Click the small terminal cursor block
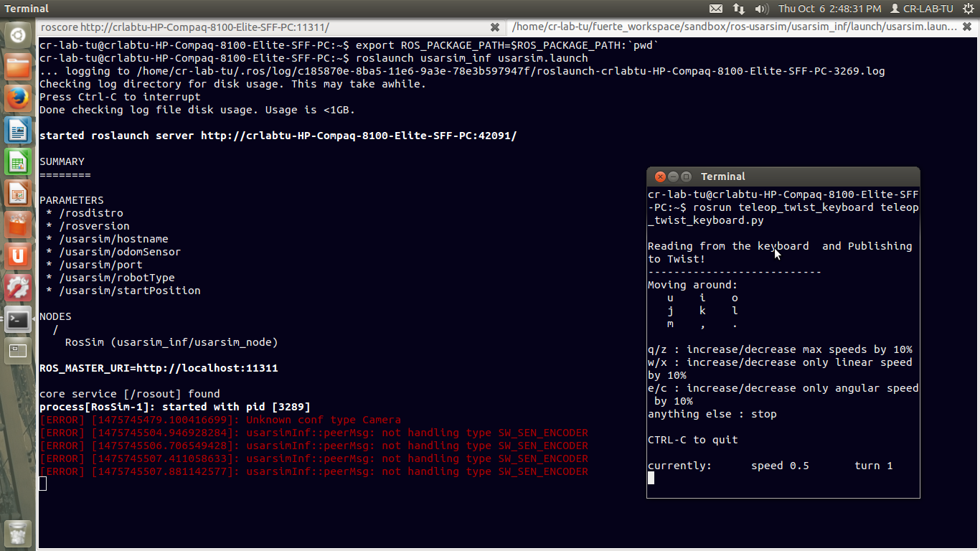The image size is (980, 551). [651, 478]
